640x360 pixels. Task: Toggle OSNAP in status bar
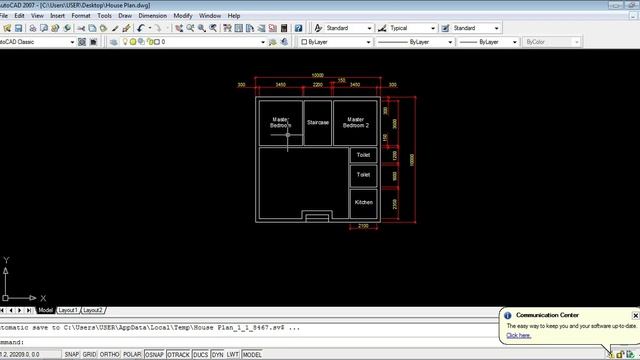coord(154,355)
